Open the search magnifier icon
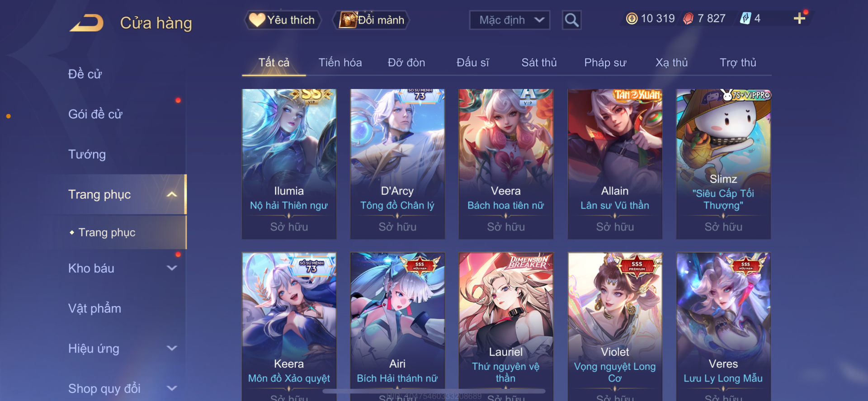The height and width of the screenshot is (401, 868). pyautogui.click(x=571, y=20)
